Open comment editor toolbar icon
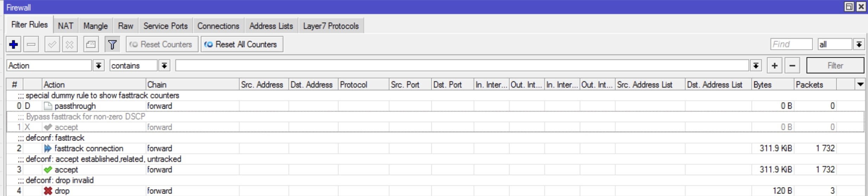Image resolution: width=868 pixels, height=196 pixels. point(91,44)
